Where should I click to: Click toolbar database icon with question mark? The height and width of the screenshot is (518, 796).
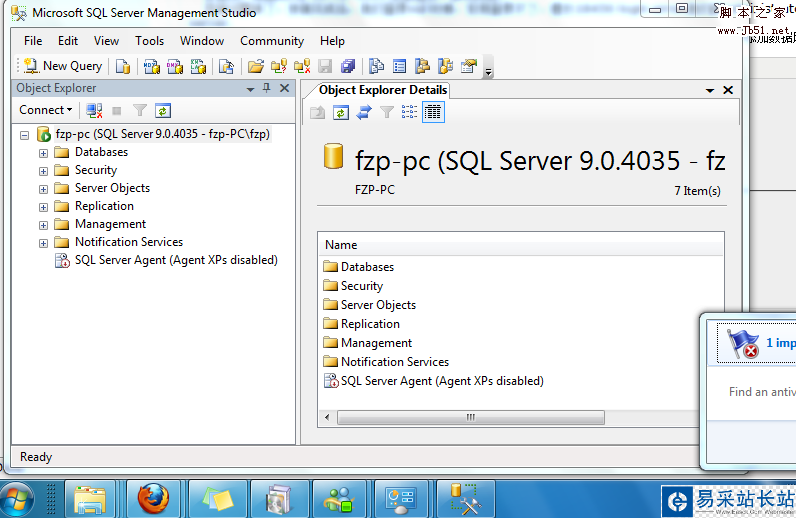tap(279, 66)
